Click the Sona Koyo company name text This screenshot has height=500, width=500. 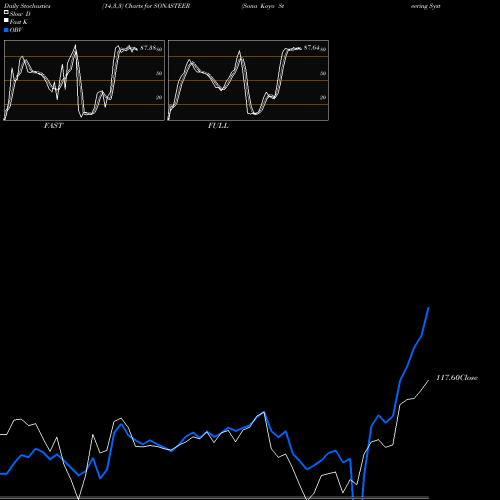[x=263, y=6]
